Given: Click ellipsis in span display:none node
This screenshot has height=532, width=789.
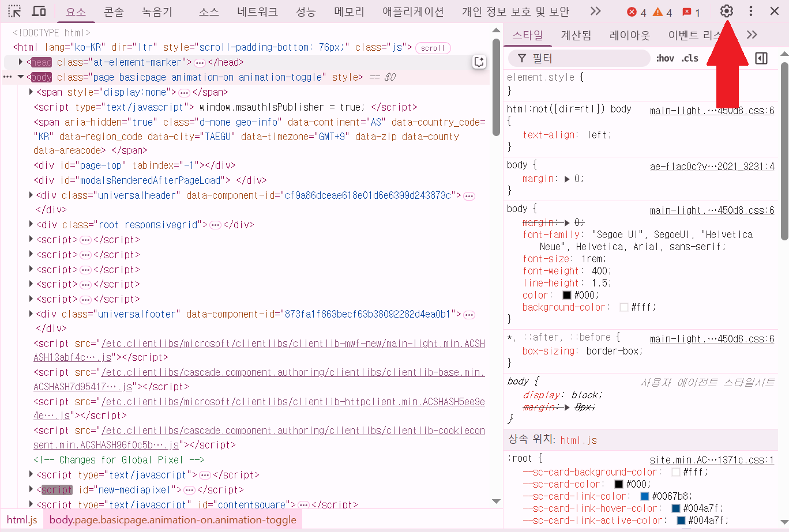Looking at the screenshot, I should pos(184,93).
